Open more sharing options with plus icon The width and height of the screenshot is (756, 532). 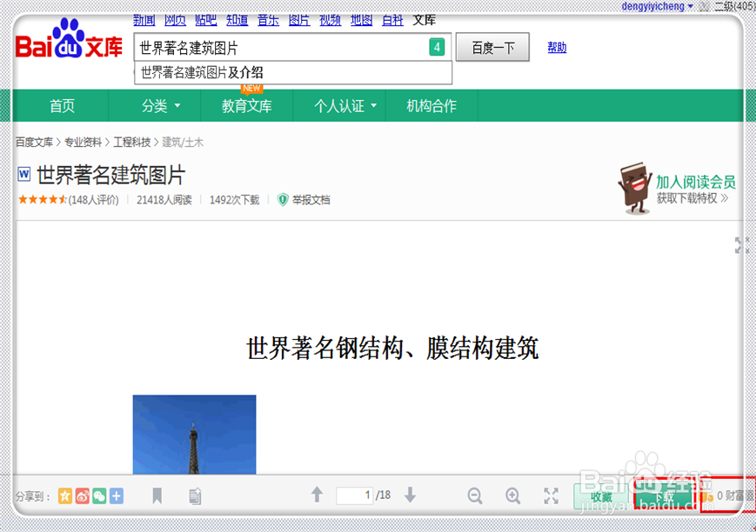(x=117, y=495)
